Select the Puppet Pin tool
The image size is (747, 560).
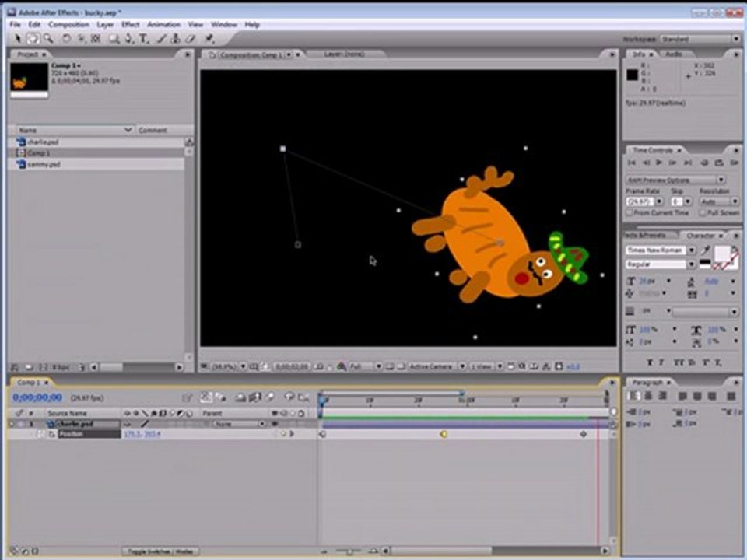pos(209,39)
